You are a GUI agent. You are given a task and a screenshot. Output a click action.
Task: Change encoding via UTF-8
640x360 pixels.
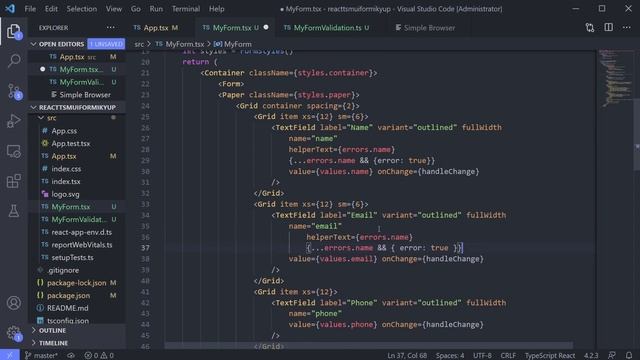pyautogui.click(x=482, y=356)
